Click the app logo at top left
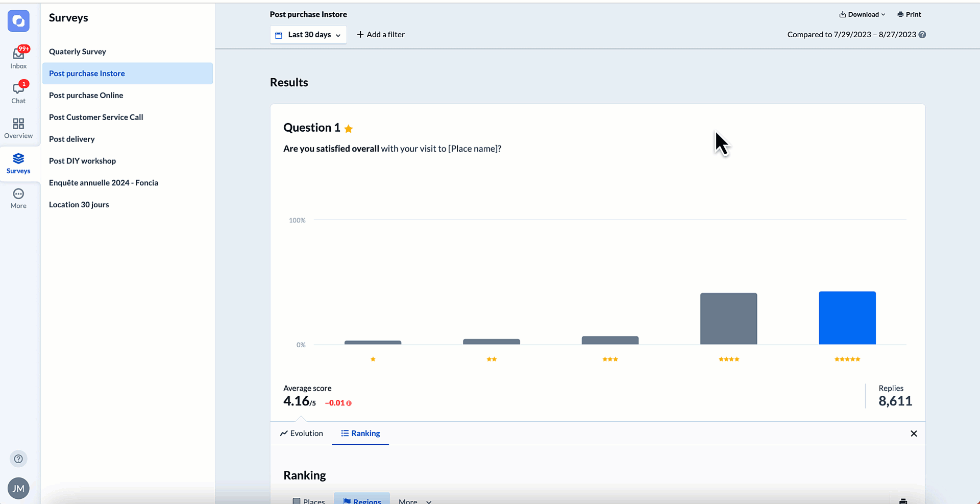Viewport: 980px width, 504px height. point(18,21)
